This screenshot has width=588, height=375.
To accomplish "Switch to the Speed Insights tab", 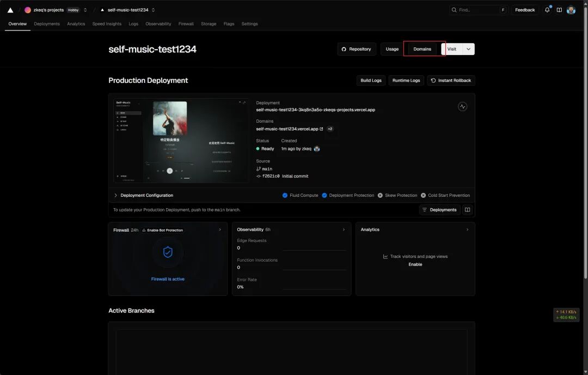I will point(107,23).
